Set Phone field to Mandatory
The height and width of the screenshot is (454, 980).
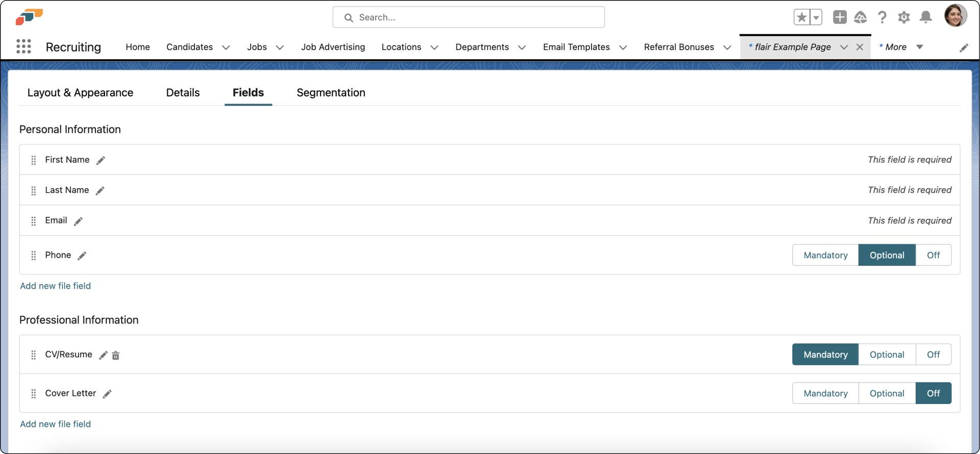click(825, 255)
